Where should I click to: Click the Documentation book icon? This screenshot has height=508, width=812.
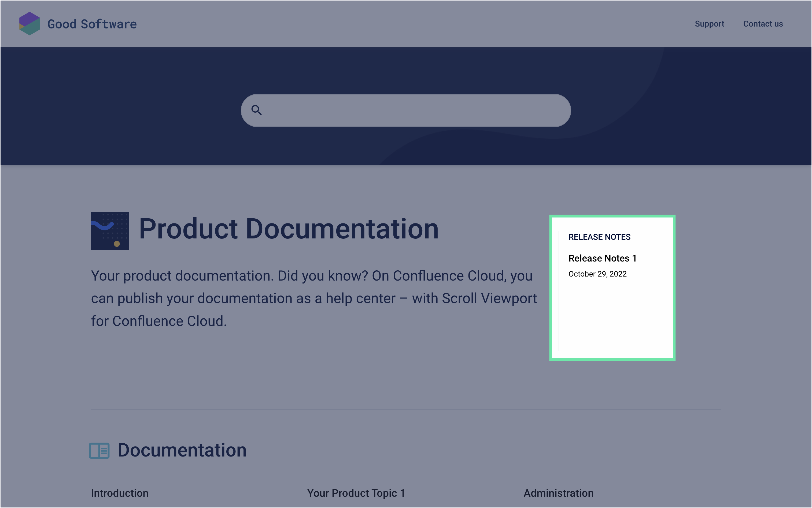click(99, 451)
